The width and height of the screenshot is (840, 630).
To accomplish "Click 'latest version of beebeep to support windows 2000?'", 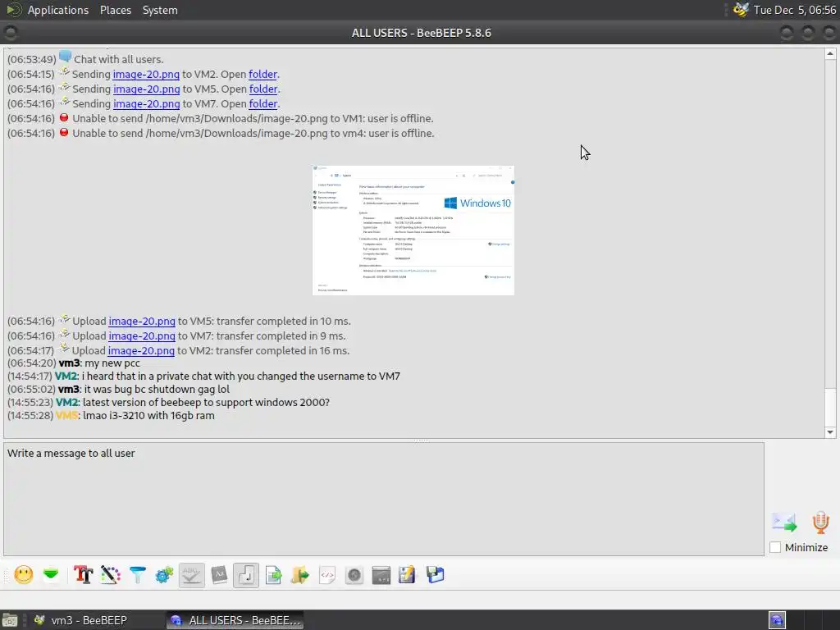I will pos(206,402).
